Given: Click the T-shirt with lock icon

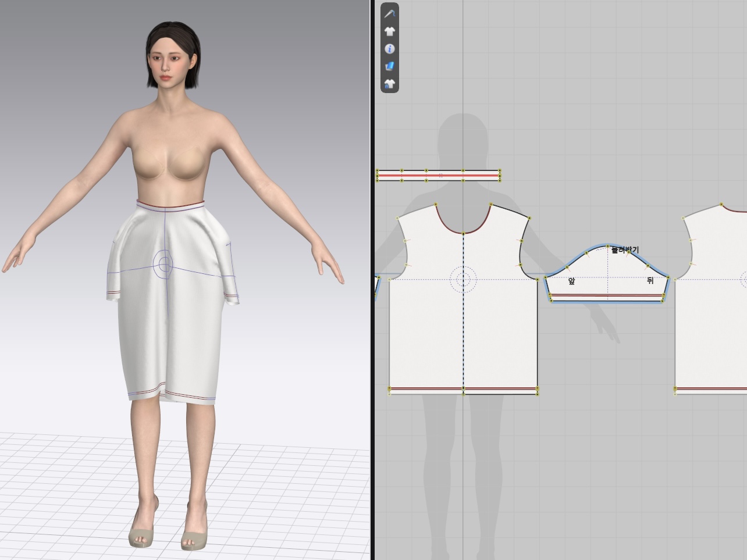Looking at the screenshot, I should click(389, 84).
